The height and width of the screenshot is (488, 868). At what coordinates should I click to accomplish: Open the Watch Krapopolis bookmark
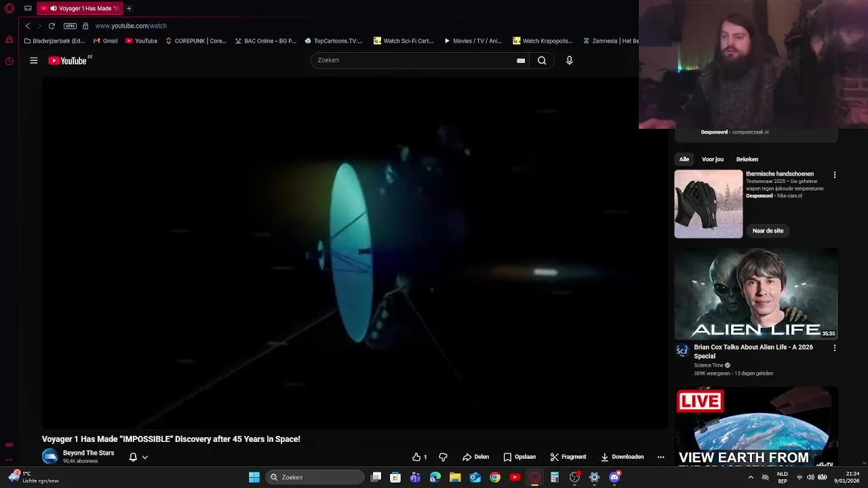tap(542, 41)
